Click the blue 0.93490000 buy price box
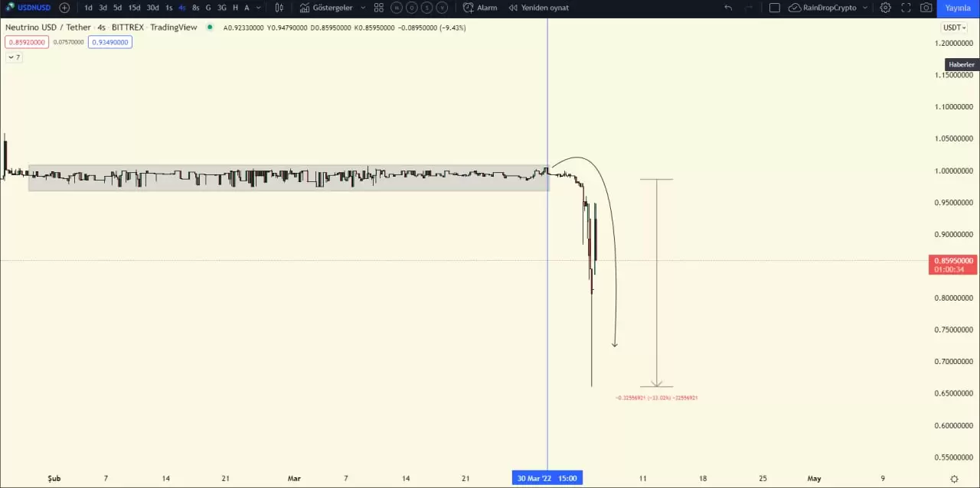 point(109,42)
